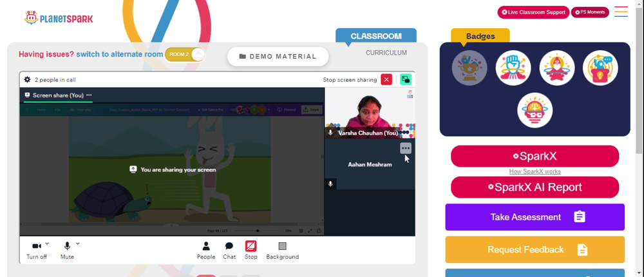The height and width of the screenshot is (277, 644).
Task: Open Screen share (You) three-dots options
Action: pos(89,95)
